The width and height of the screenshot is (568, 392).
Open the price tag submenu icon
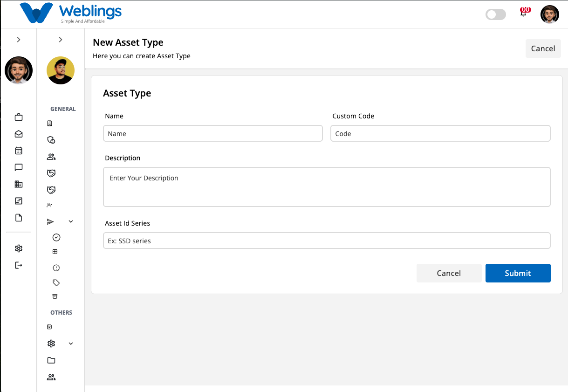click(x=56, y=282)
